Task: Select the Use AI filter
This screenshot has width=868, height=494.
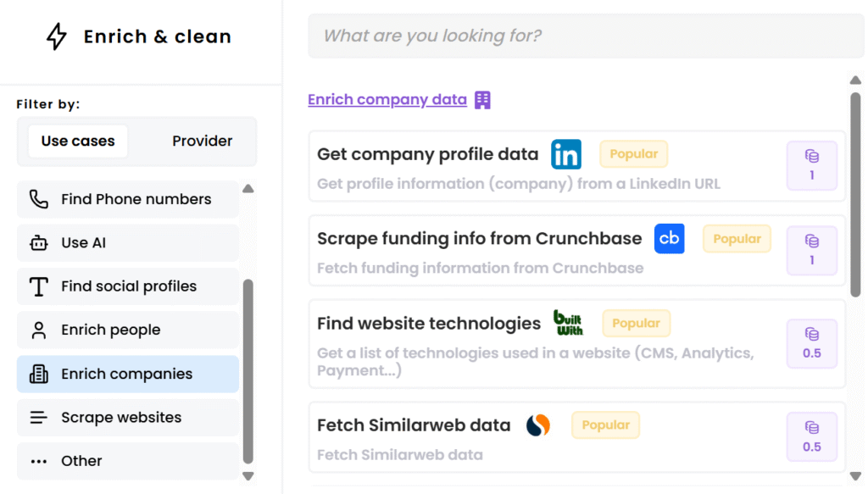Action: pos(128,243)
